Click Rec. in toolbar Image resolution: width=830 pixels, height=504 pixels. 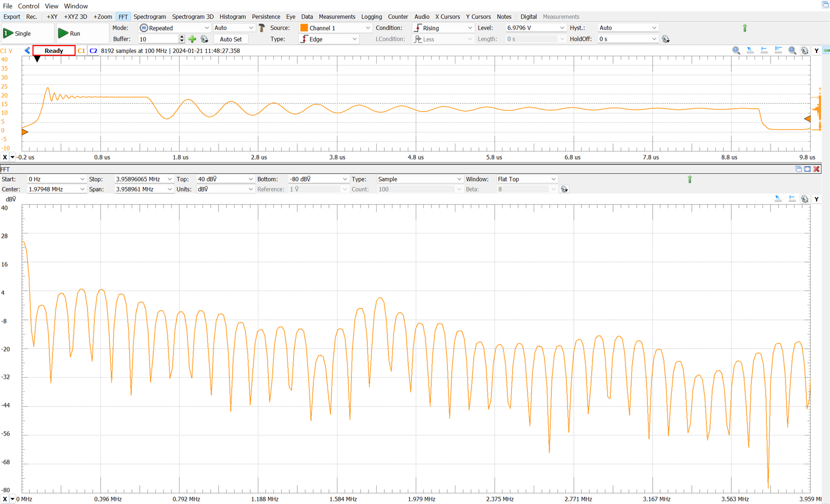click(x=32, y=17)
